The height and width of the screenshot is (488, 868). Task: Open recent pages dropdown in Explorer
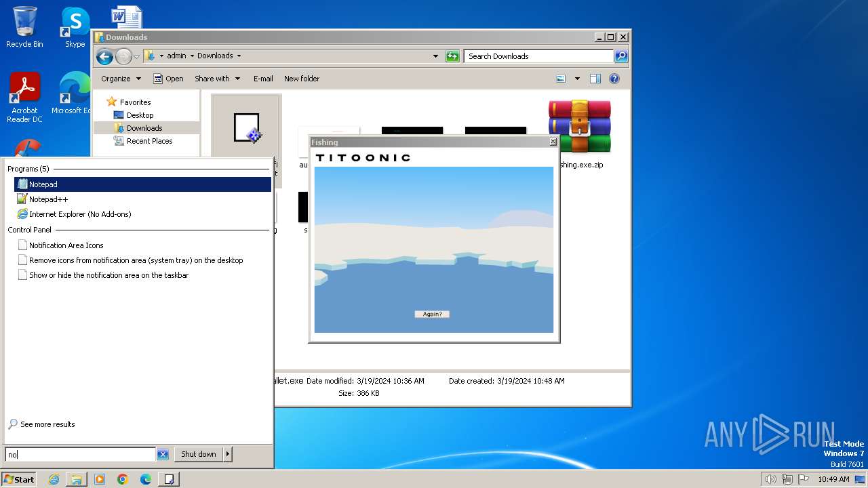136,56
